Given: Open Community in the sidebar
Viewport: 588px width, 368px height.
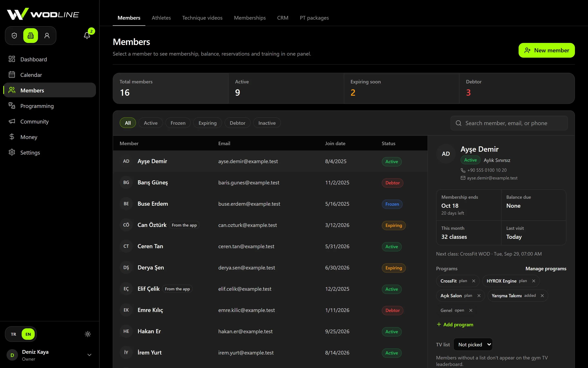Looking at the screenshot, I should (50, 121).
